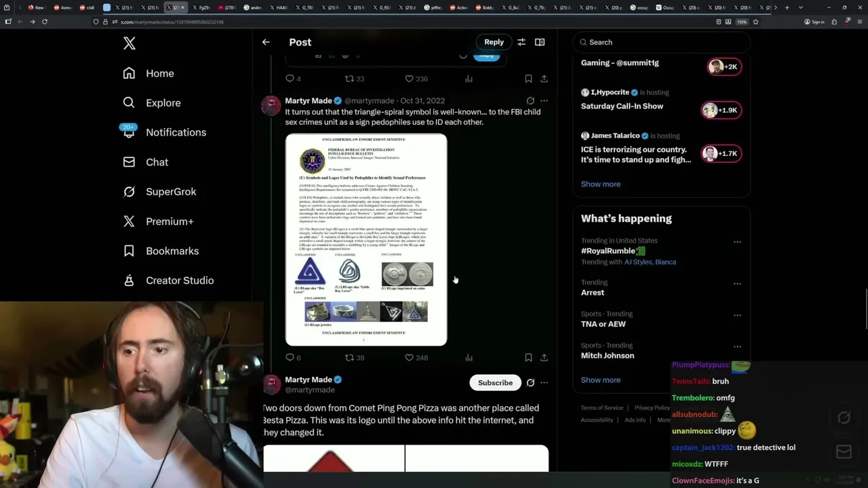Click the Reply button in Post header
Screen dimensions: 868x488
tap(494, 42)
